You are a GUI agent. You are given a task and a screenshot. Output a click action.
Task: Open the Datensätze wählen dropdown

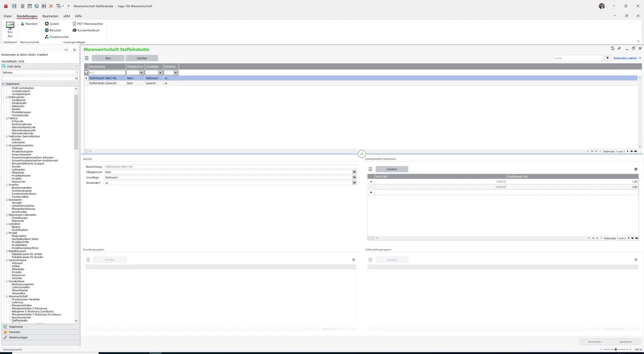coord(627,58)
